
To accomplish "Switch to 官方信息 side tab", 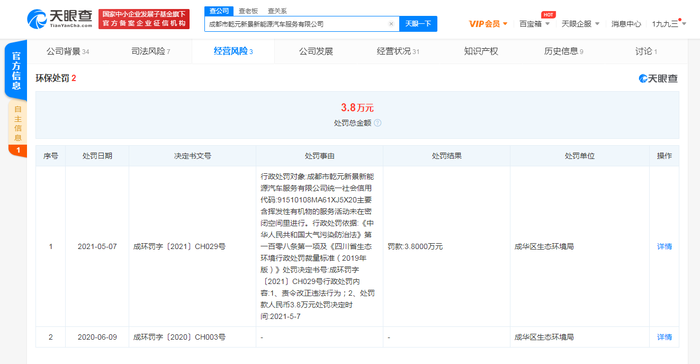I will pos(16,70).
